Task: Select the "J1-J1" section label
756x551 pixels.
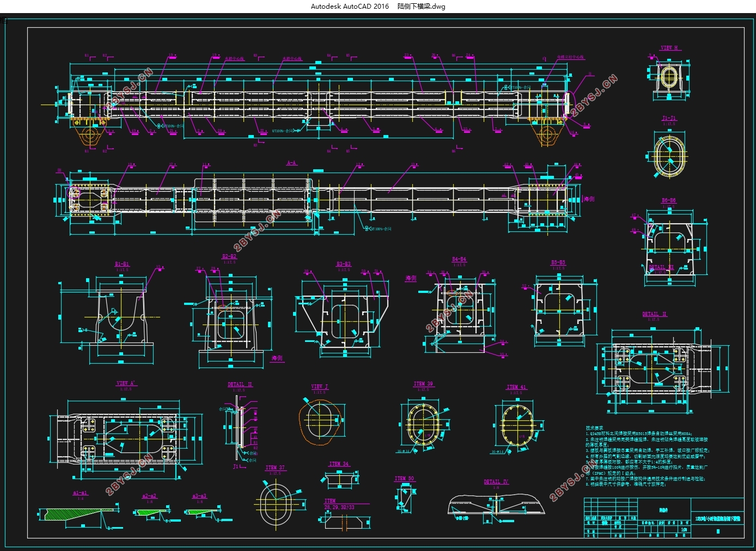Action: pyautogui.click(x=669, y=118)
